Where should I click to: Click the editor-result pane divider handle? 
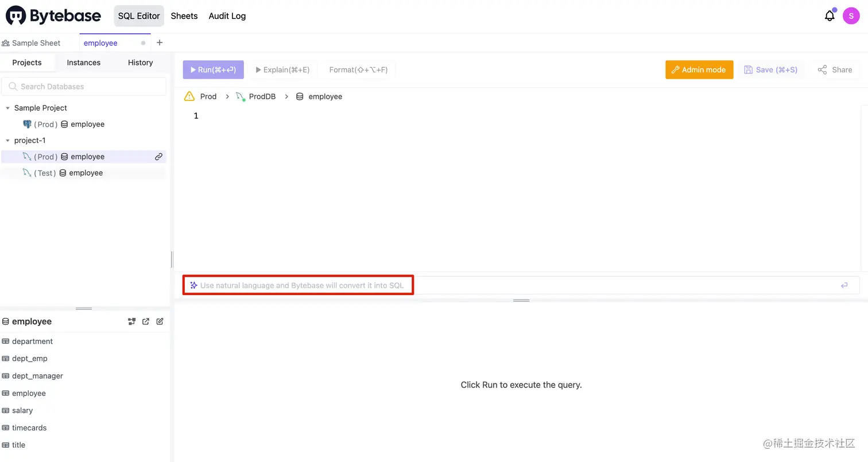[521, 300]
